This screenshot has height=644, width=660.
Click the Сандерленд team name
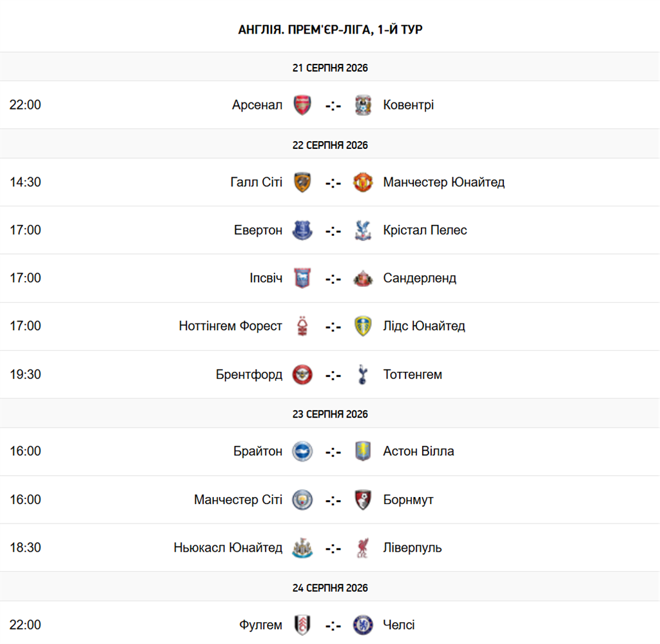(x=420, y=278)
